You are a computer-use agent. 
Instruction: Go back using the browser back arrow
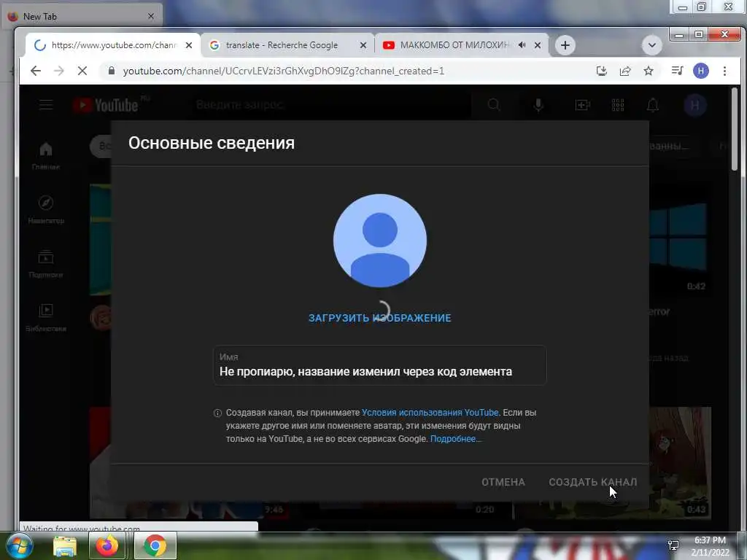coord(36,71)
